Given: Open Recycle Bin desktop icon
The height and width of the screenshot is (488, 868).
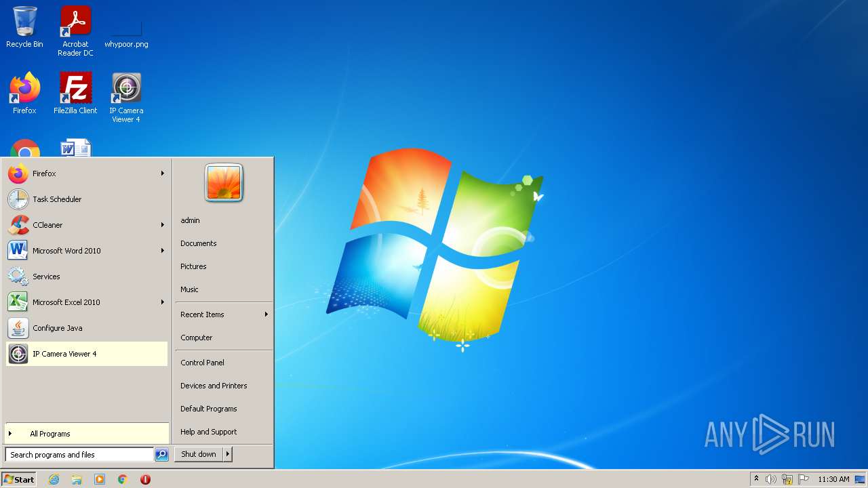Looking at the screenshot, I should 24,27.
